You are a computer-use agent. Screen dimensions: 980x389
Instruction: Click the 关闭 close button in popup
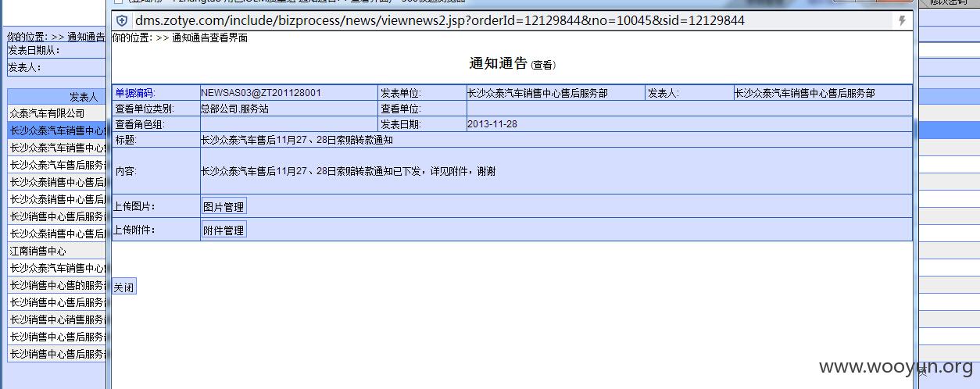[123, 287]
